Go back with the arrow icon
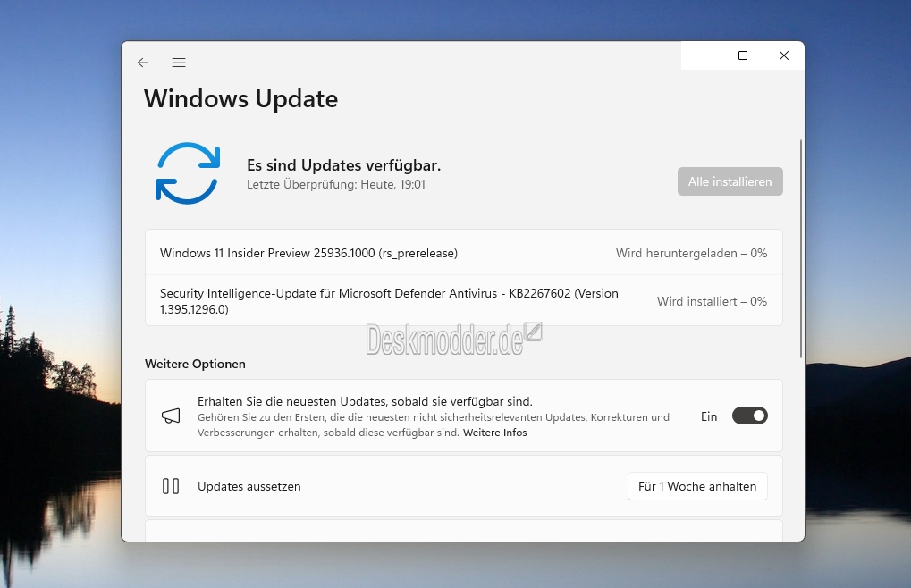Viewport: 911px width, 588px height. tap(143, 63)
